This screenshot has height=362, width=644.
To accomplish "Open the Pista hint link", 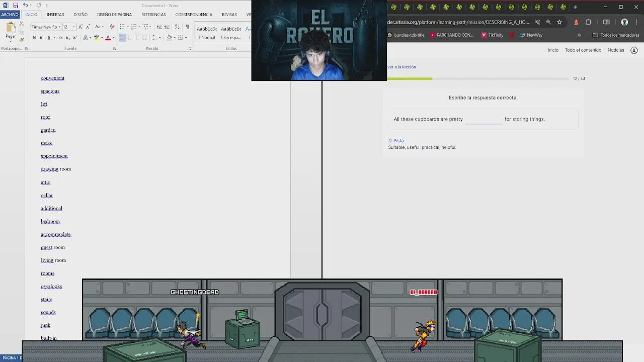I will (396, 141).
